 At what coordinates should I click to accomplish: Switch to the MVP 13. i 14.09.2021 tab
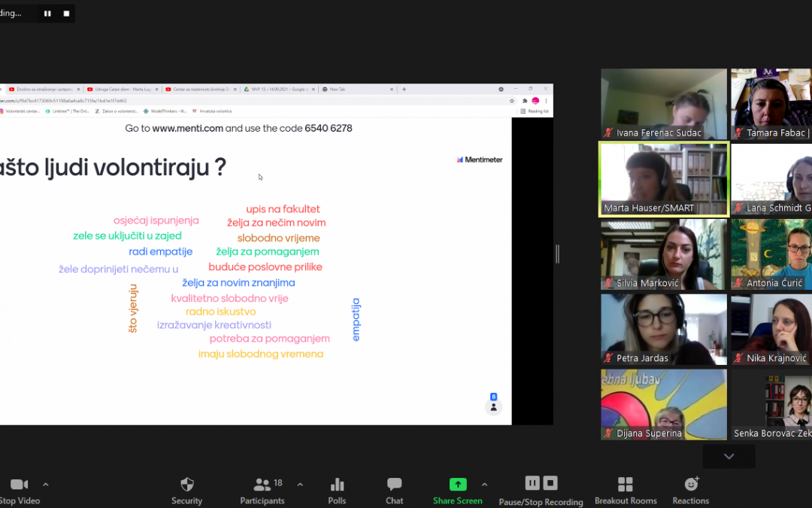pos(279,89)
